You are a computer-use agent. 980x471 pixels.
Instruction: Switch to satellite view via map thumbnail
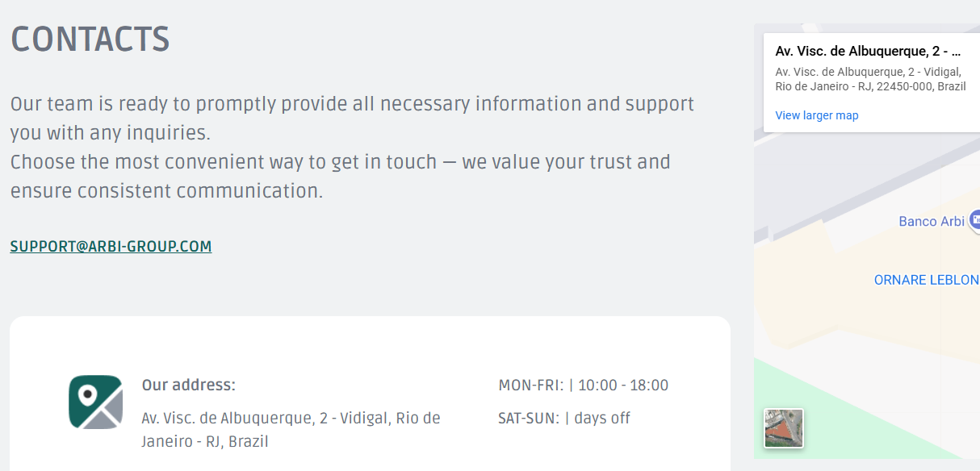point(784,428)
